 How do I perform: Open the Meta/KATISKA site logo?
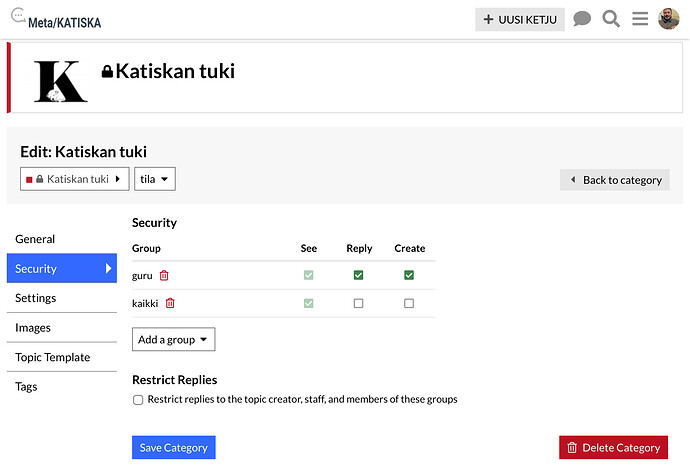coord(56,19)
